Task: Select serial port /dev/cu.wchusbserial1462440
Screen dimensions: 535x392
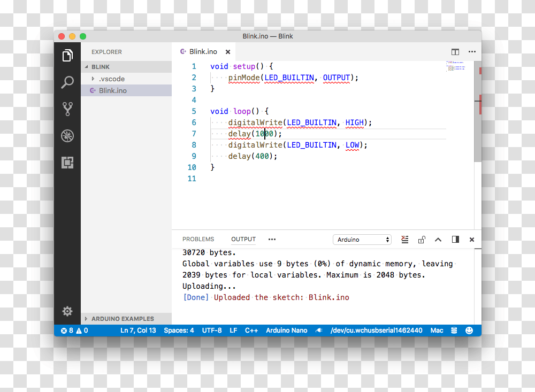Action: tap(376, 330)
